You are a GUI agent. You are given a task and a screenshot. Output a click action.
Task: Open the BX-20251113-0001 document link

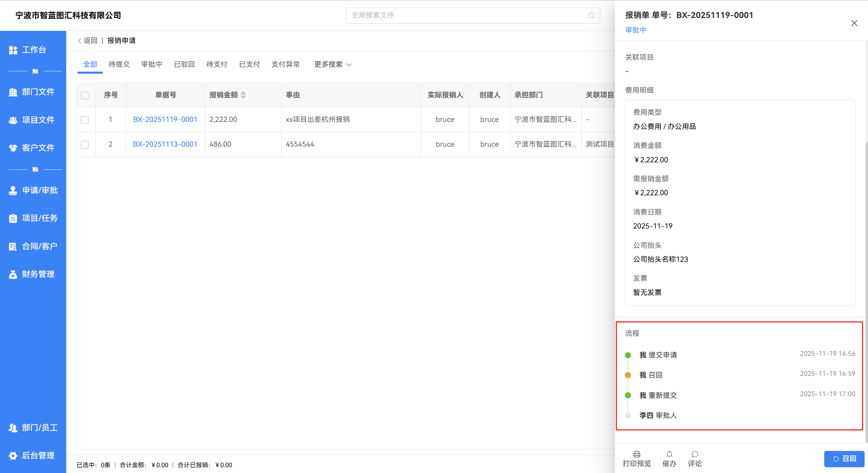coord(165,144)
